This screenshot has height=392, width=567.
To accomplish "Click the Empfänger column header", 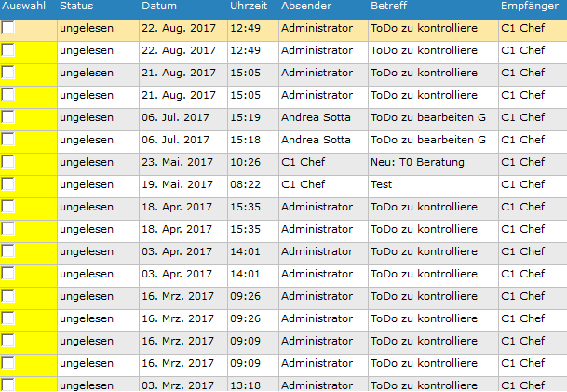I will [530, 6].
